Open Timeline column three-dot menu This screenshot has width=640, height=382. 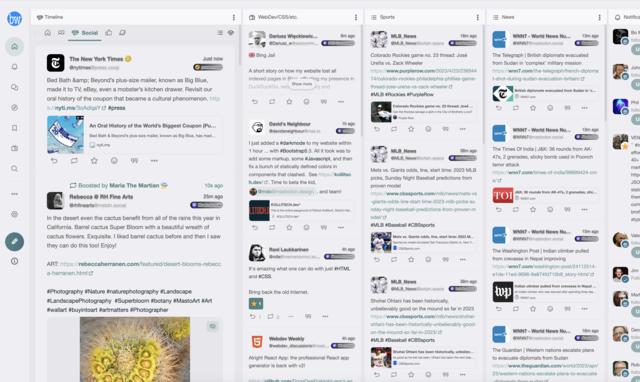coord(234,17)
